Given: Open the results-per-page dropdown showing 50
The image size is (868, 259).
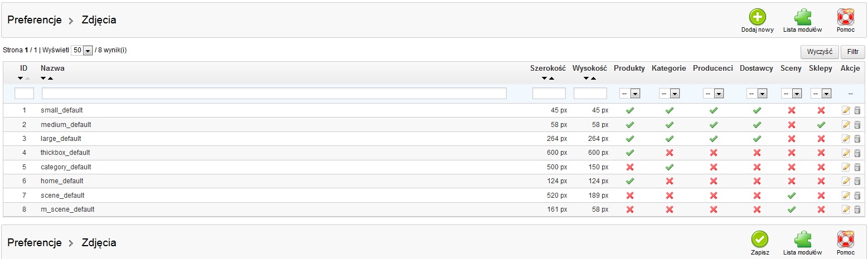Looking at the screenshot, I should point(82,50).
